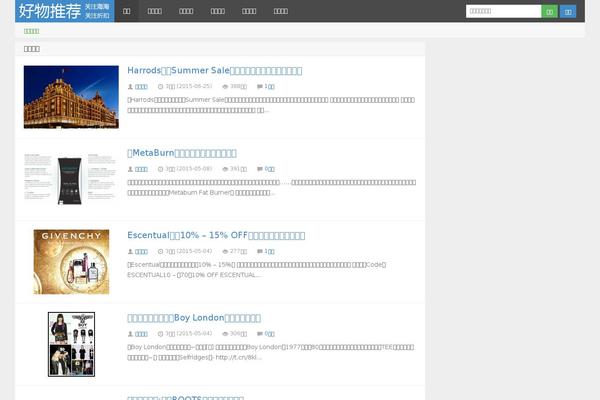Click the eye views icon in Escentual row
This screenshot has height=400, width=600.
(x=225, y=251)
